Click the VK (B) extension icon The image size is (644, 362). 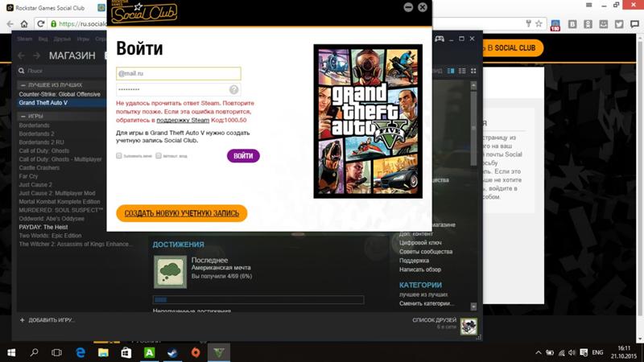tap(572, 24)
